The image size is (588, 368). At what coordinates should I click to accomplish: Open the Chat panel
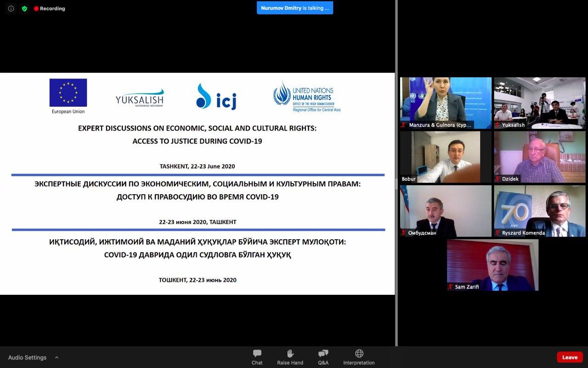pos(257,356)
